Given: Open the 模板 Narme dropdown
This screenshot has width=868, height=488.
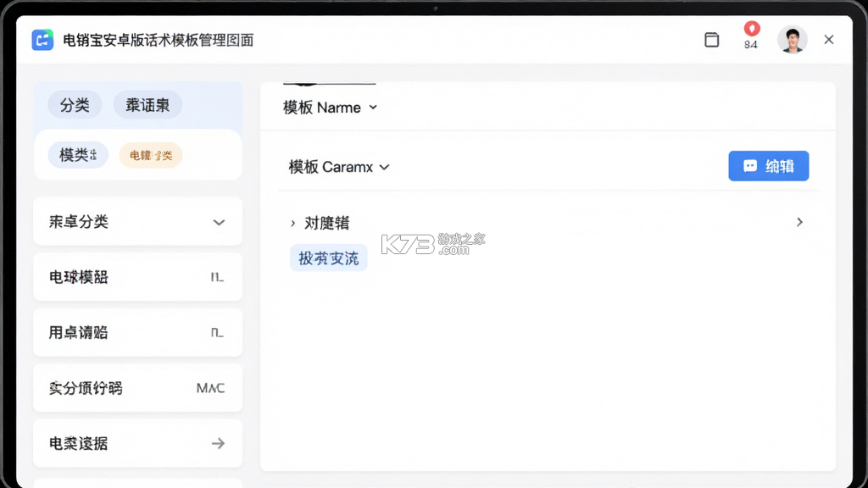Looking at the screenshot, I should 330,108.
